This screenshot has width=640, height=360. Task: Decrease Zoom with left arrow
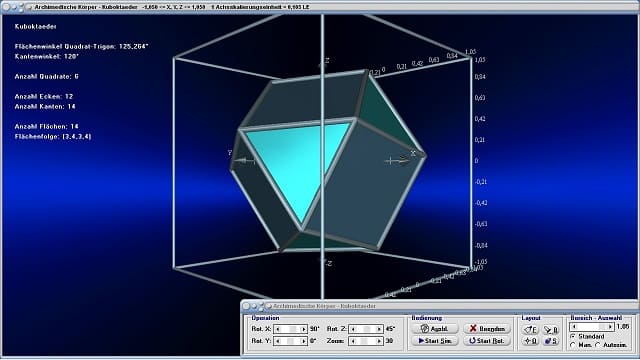pyautogui.click(x=353, y=341)
